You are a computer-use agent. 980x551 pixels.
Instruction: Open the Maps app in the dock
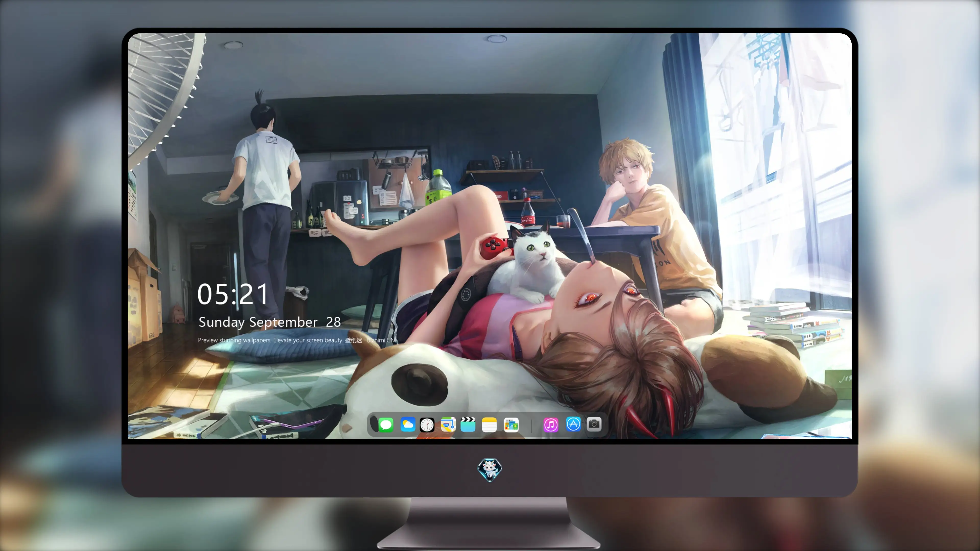pyautogui.click(x=448, y=424)
